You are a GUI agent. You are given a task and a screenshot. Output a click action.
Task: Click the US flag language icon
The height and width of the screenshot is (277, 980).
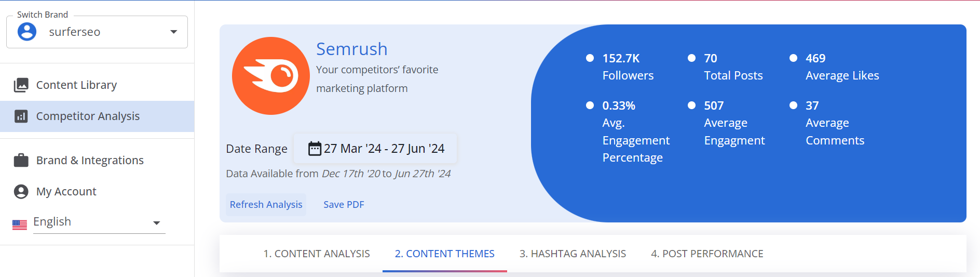coord(20,225)
